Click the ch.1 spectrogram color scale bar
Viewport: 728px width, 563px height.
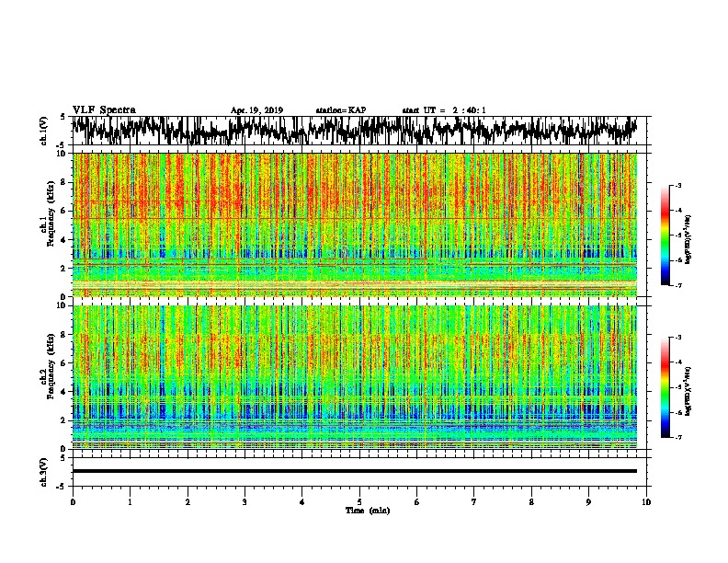665,236
